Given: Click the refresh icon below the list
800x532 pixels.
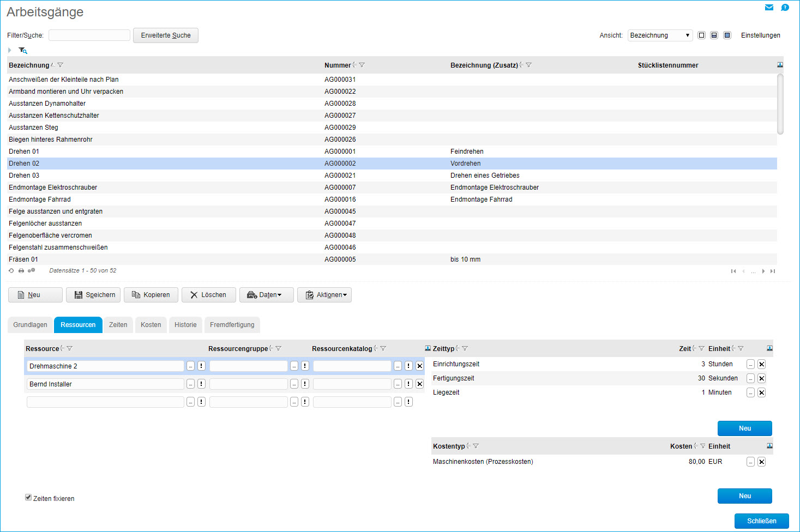Looking at the screenshot, I should tap(11, 271).
